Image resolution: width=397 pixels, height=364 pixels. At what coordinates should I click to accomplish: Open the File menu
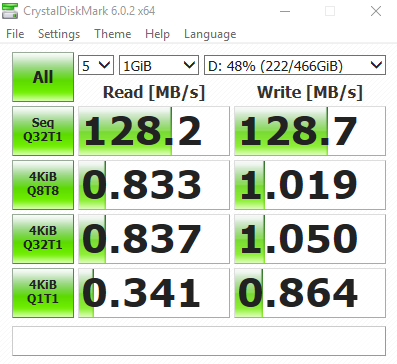coord(15,34)
